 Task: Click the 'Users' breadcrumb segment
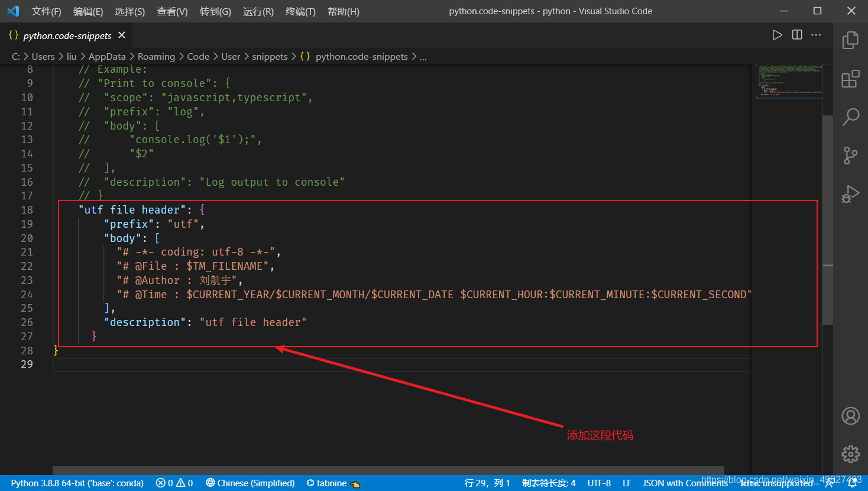coord(43,56)
